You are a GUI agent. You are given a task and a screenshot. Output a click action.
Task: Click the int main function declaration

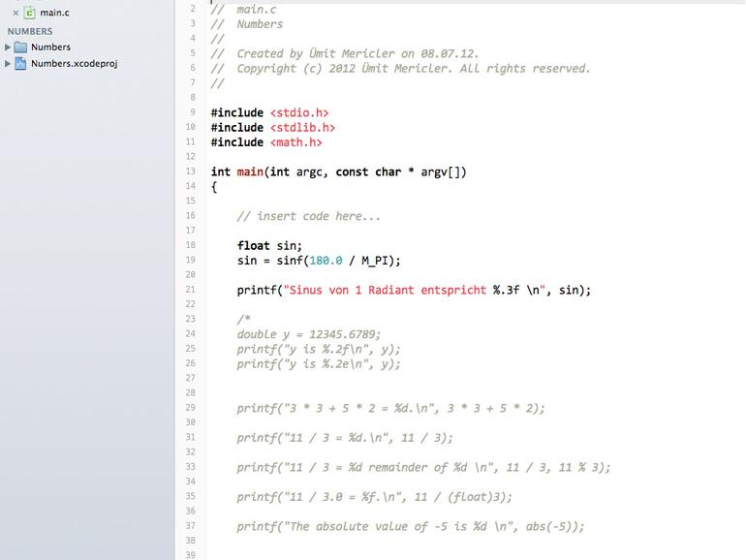339,171
